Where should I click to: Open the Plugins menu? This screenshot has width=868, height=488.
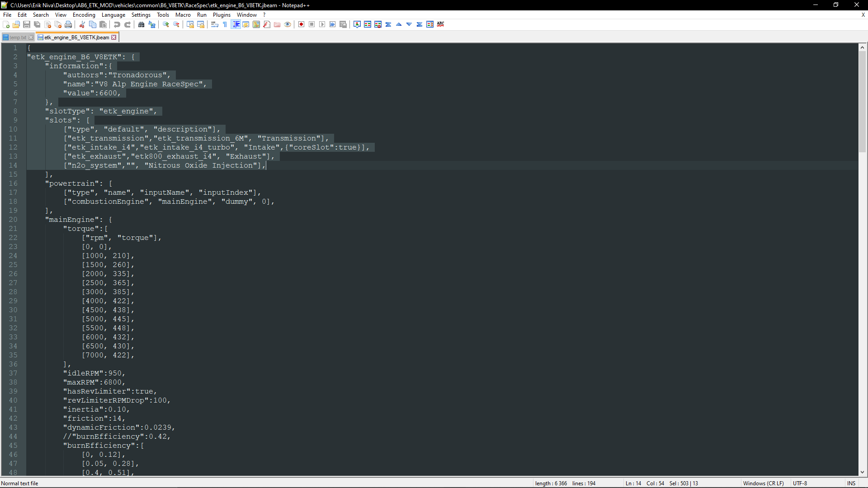[x=222, y=15]
